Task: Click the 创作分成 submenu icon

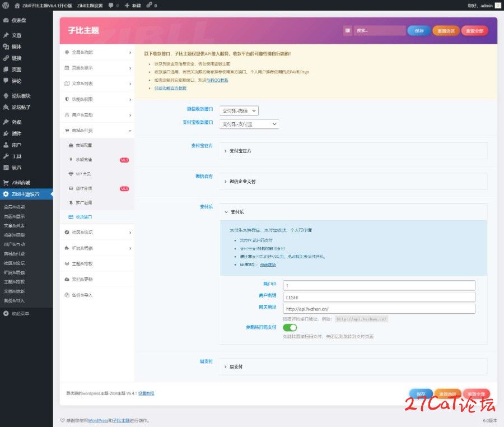Action: tap(71, 188)
